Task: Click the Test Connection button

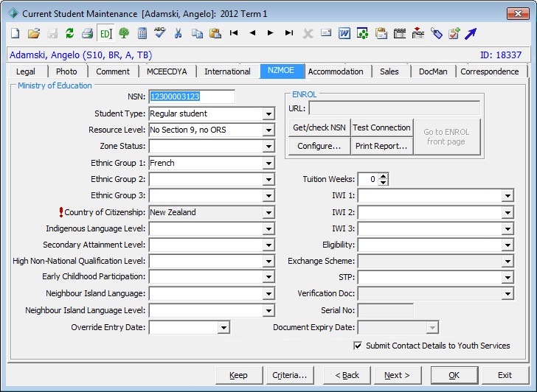Action: (381, 127)
